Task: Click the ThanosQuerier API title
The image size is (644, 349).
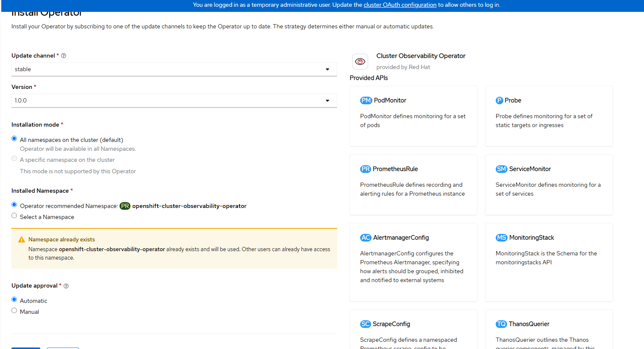Action: point(529,324)
